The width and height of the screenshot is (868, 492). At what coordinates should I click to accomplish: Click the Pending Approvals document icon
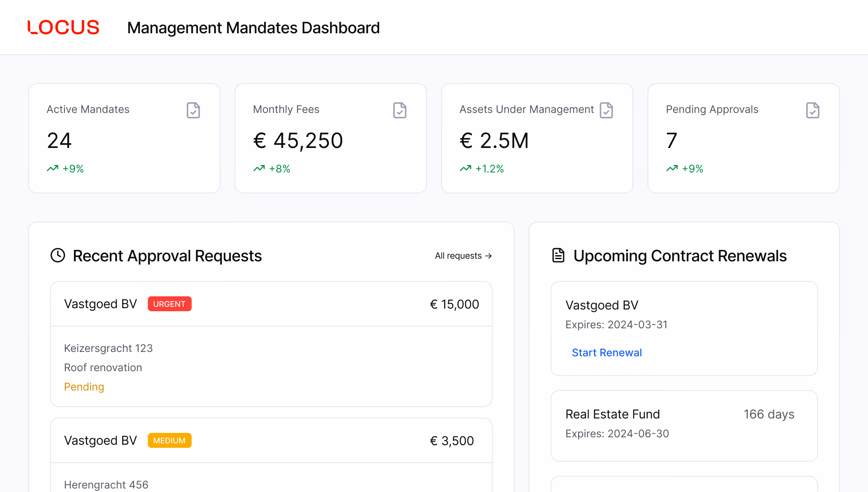(812, 110)
